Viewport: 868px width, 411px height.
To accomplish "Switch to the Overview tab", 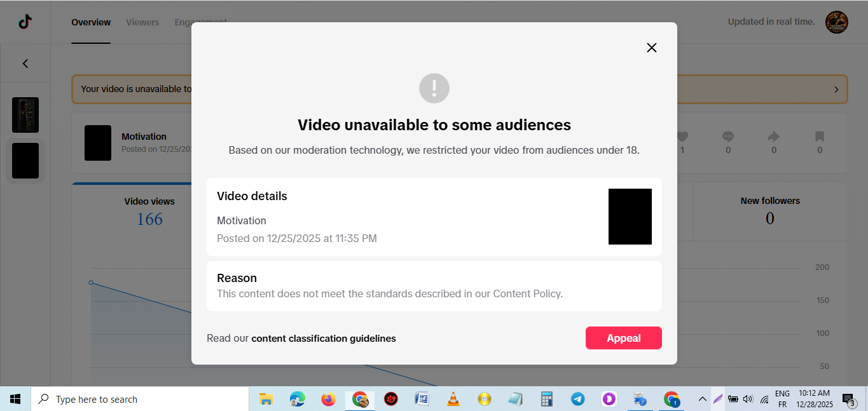I will (91, 22).
